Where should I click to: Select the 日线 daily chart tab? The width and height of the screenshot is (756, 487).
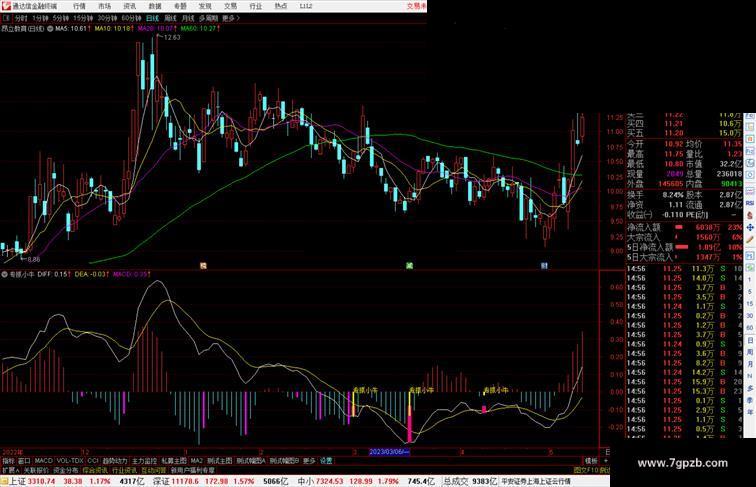[152, 18]
